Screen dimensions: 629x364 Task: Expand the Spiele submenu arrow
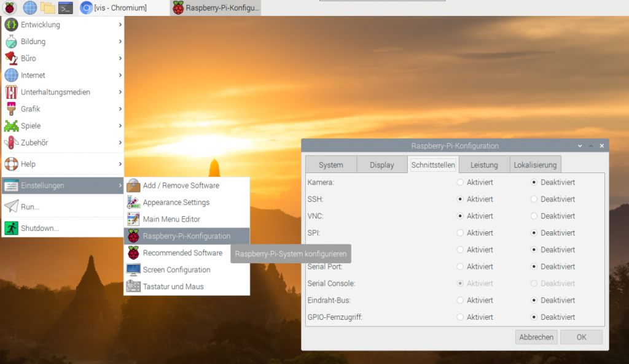click(120, 125)
